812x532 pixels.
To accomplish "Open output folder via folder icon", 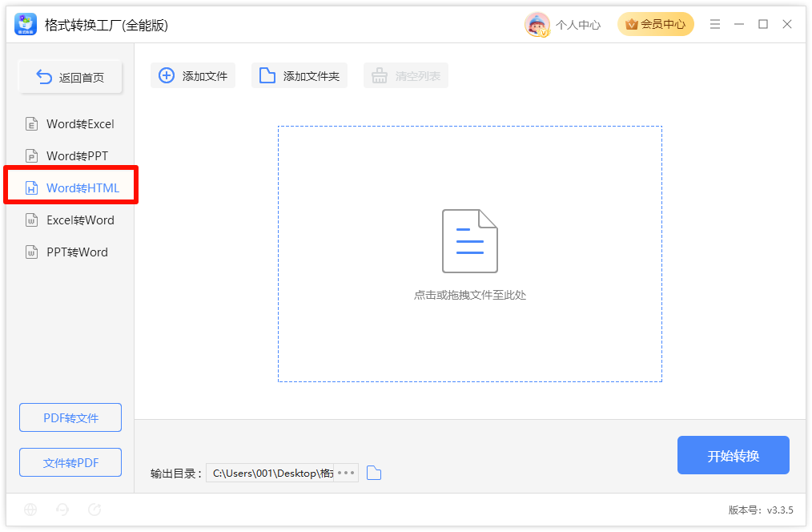I will 374,473.
